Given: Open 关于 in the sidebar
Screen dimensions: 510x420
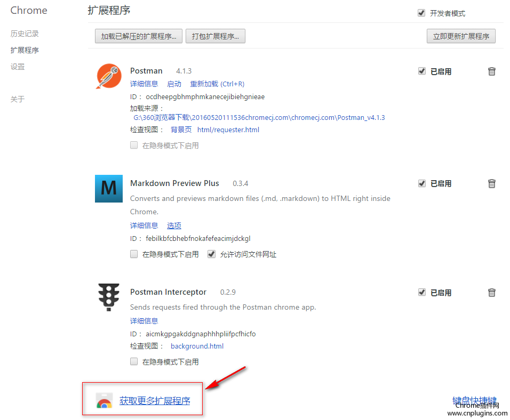Looking at the screenshot, I should pos(18,99).
